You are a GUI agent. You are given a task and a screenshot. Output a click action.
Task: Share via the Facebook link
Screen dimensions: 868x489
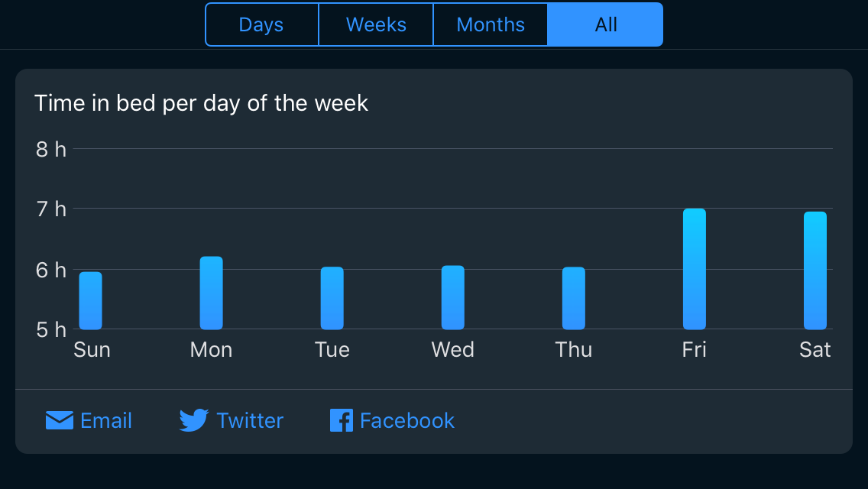pos(407,420)
